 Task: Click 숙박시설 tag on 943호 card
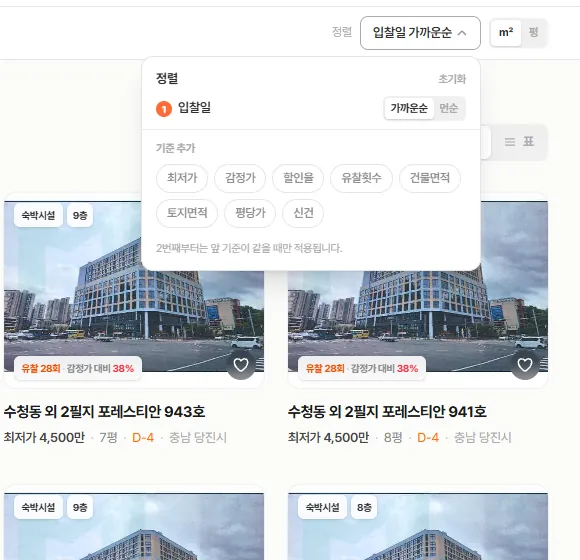coord(38,215)
